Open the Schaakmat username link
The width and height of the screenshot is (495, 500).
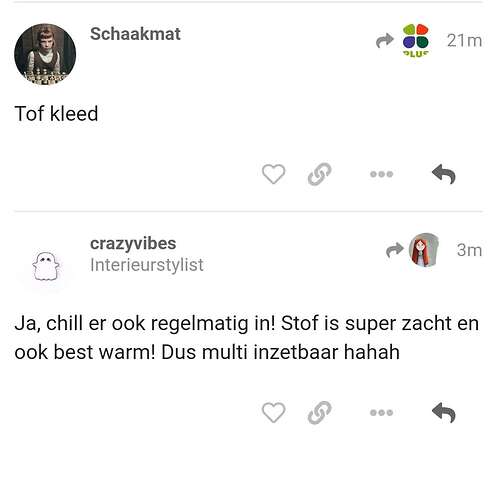point(135,34)
